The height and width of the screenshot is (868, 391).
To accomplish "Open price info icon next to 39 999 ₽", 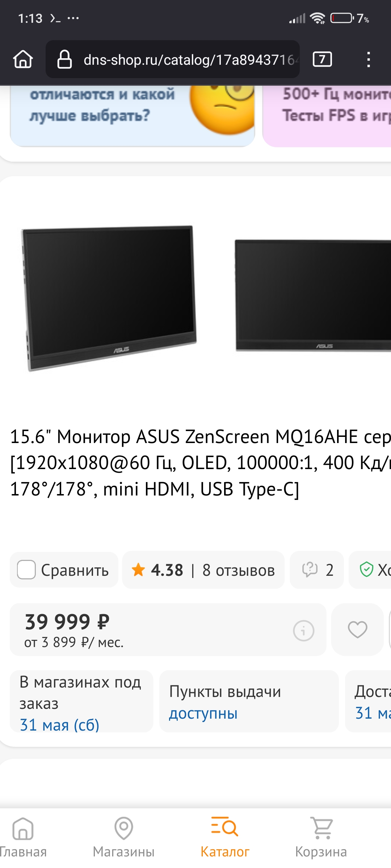I will coord(303,631).
